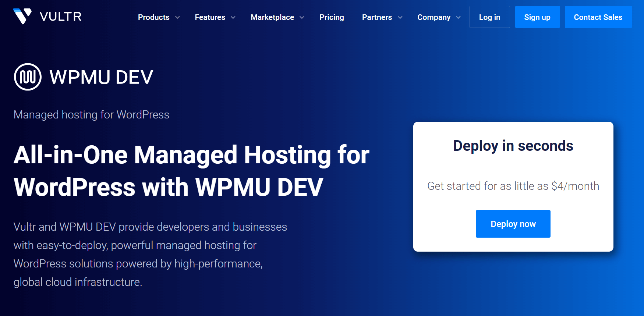This screenshot has width=644, height=316.
Task: Click the WPMU DEV title text
Action: coord(101,77)
